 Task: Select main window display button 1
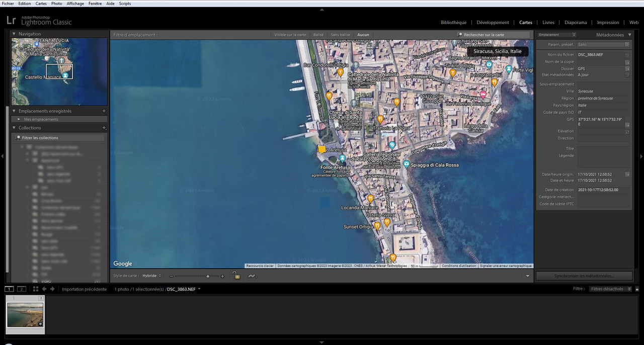(x=9, y=289)
